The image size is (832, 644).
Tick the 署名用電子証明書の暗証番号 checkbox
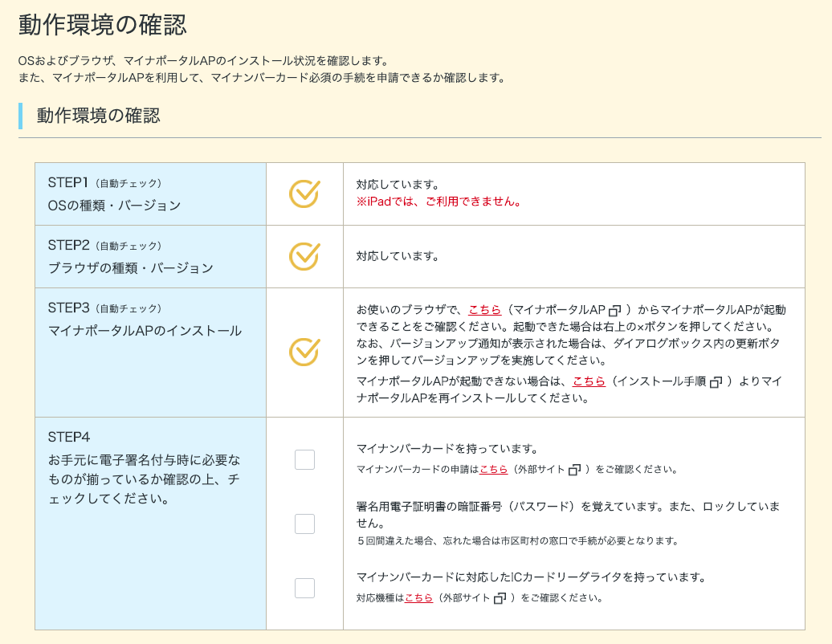click(x=304, y=524)
